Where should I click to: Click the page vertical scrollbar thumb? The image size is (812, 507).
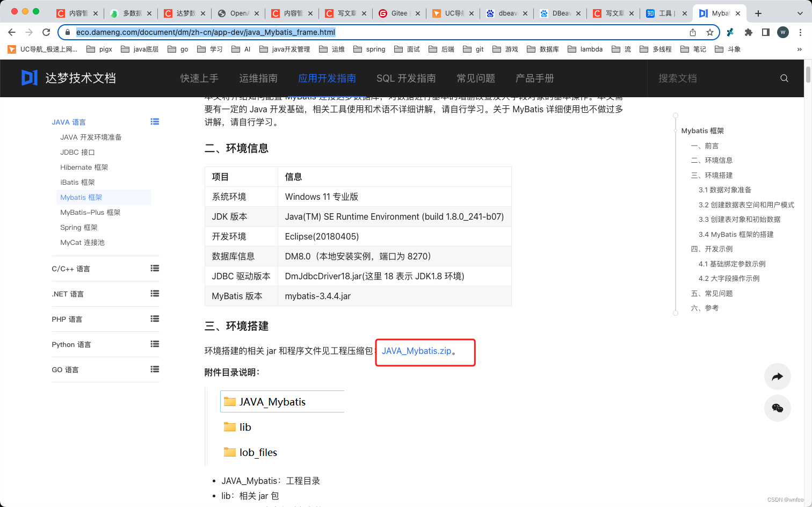[808, 74]
